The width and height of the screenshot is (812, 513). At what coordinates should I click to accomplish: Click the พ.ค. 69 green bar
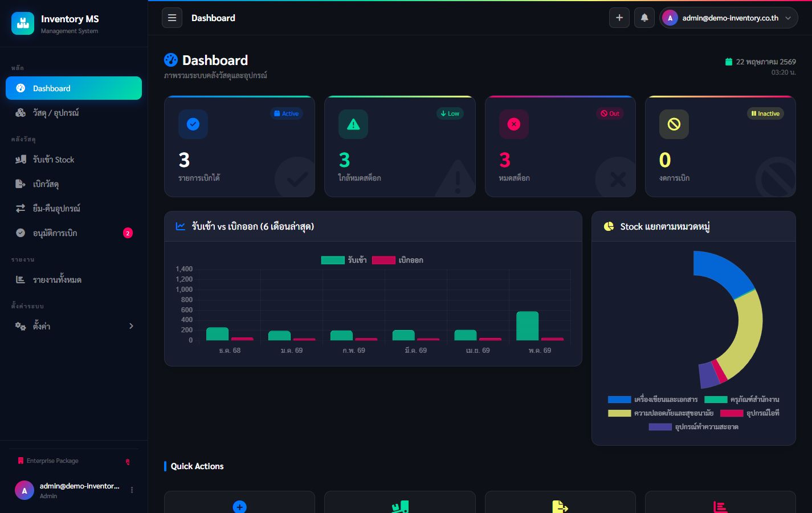tap(527, 326)
